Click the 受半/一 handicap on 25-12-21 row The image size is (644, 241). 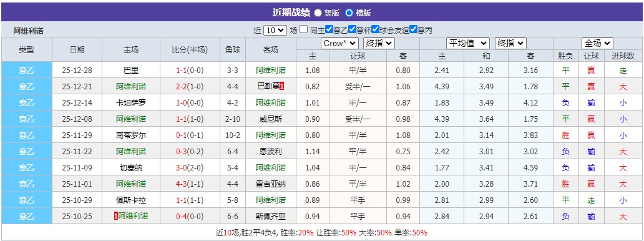click(x=358, y=86)
